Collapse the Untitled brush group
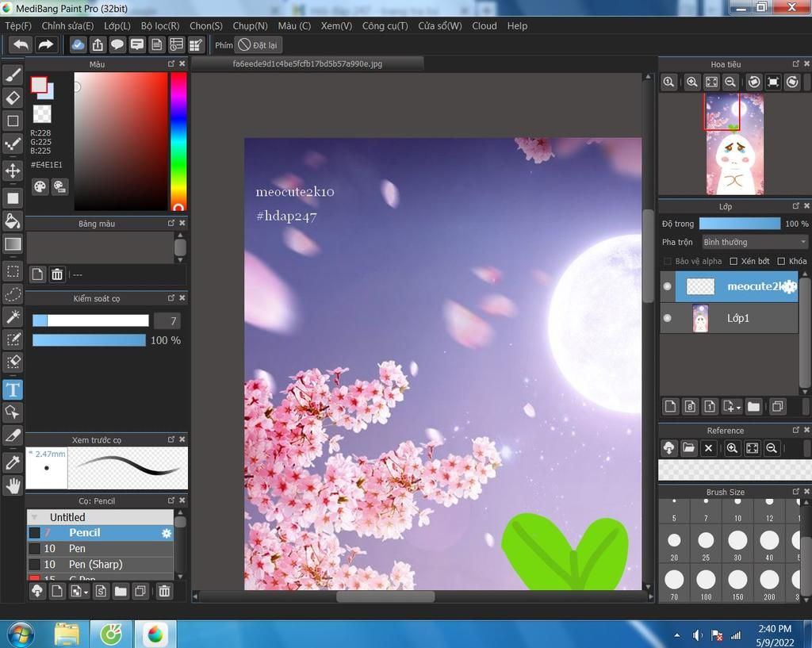The height and width of the screenshot is (648, 812). tap(34, 517)
